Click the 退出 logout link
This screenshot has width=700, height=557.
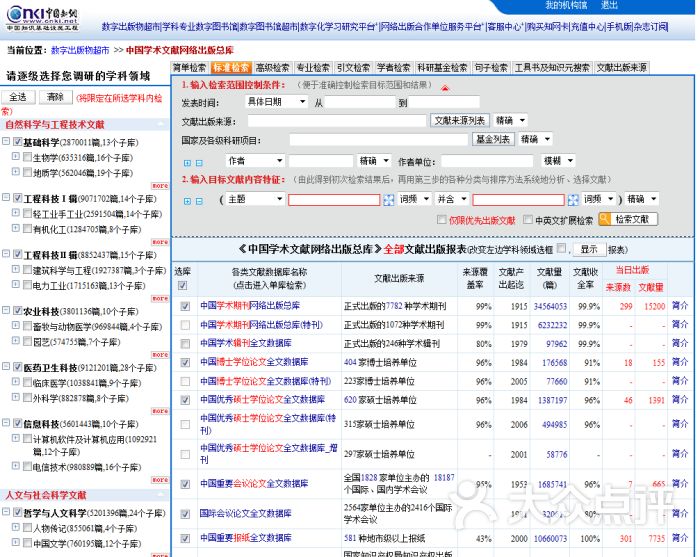pyautogui.click(x=609, y=5)
